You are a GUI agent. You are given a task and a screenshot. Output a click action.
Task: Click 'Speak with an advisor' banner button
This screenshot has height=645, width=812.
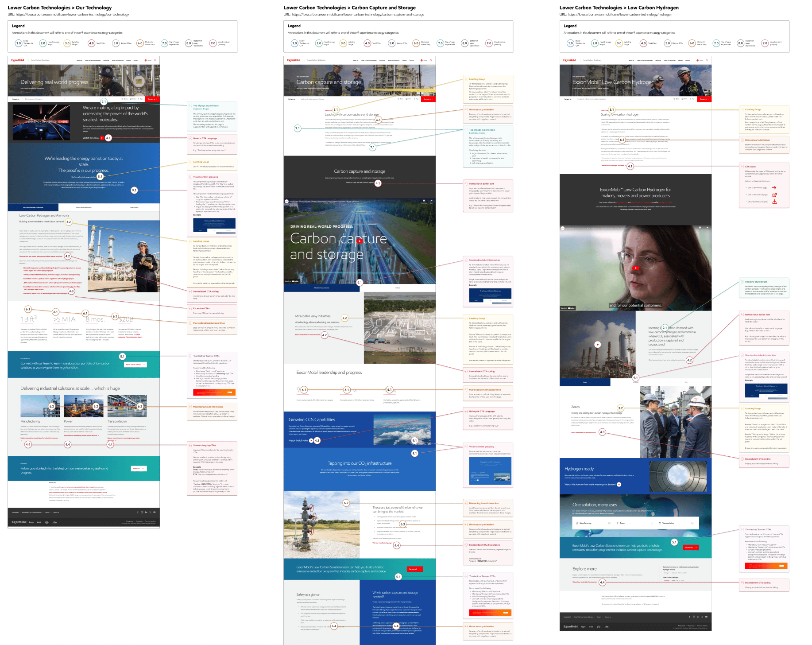[135, 365]
